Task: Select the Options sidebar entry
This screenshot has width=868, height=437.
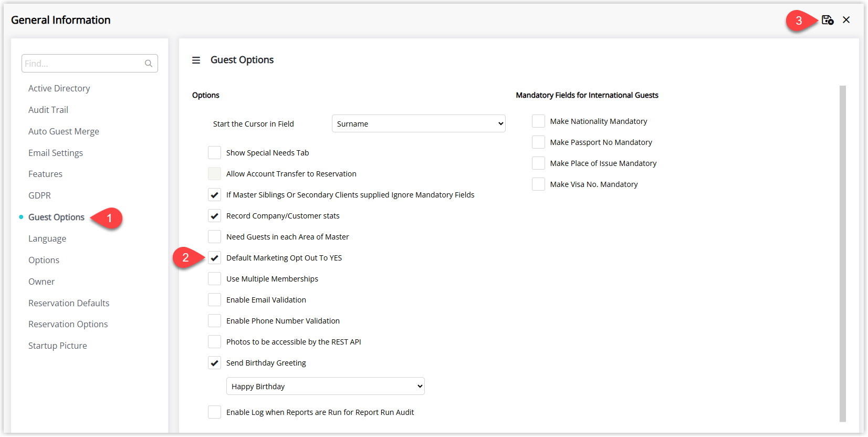Action: [x=44, y=260]
